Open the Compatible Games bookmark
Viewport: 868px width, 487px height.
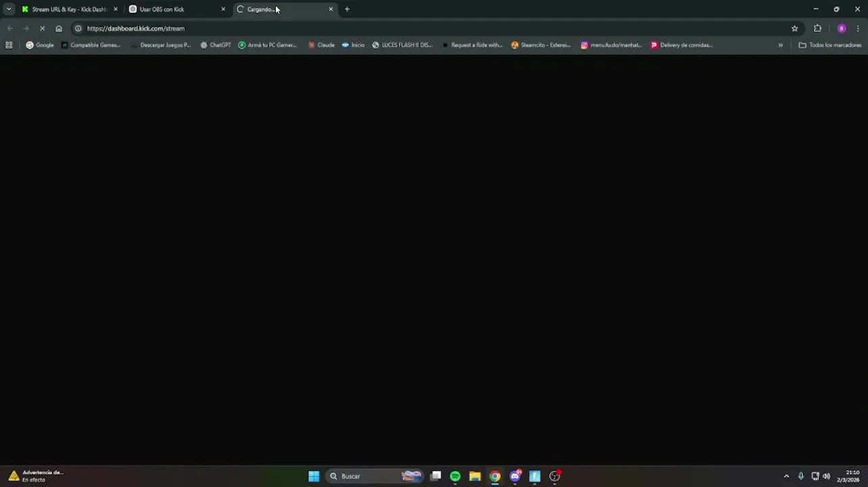(91, 45)
